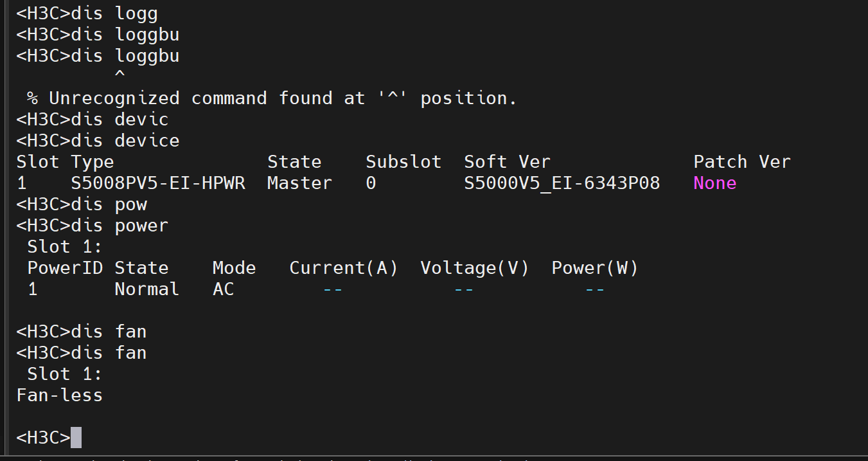Click the Normal power state value
The width and height of the screenshot is (868, 461).
(x=146, y=289)
